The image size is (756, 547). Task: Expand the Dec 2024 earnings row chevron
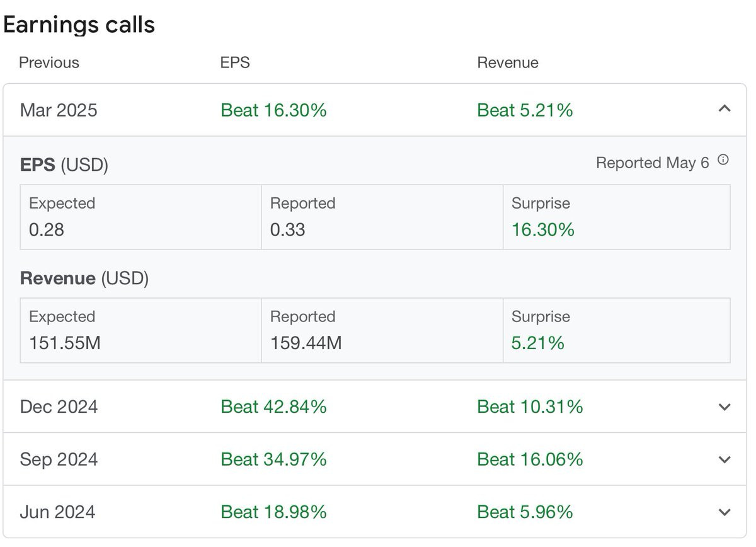tap(724, 407)
